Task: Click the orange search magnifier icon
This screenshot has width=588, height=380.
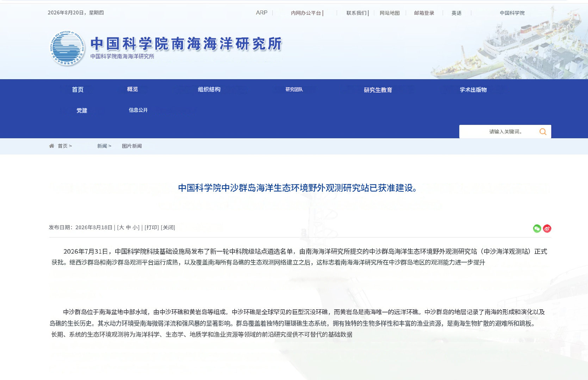Action: [543, 132]
